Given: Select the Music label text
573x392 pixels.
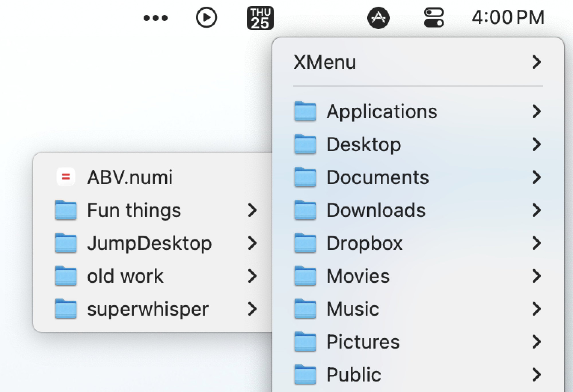Looking at the screenshot, I should (353, 309).
